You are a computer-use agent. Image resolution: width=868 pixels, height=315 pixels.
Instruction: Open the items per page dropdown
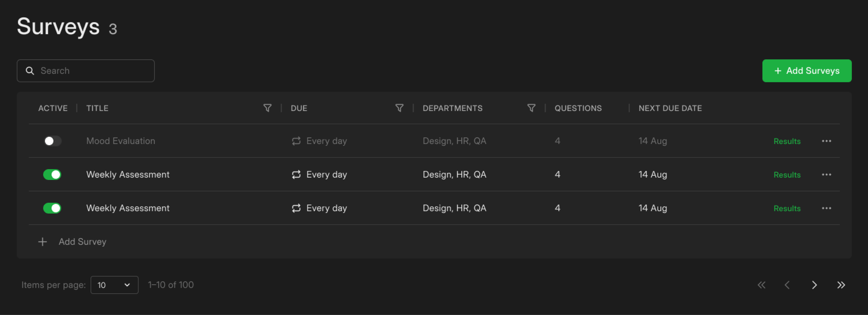pyautogui.click(x=114, y=285)
